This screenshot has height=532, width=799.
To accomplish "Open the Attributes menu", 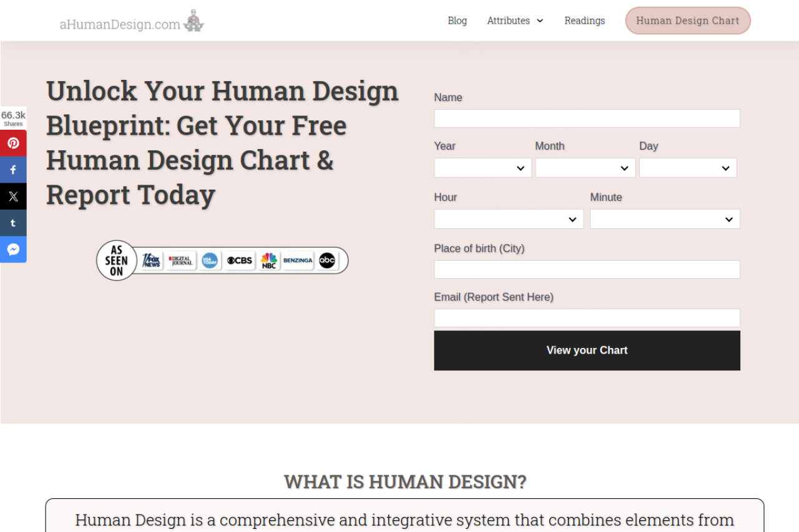I will [515, 21].
